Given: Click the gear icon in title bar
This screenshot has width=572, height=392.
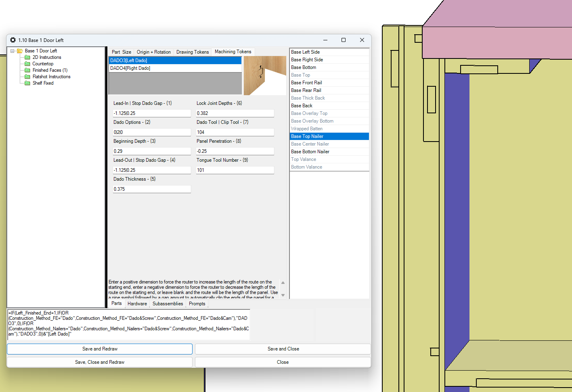Looking at the screenshot, I should tap(13, 40).
